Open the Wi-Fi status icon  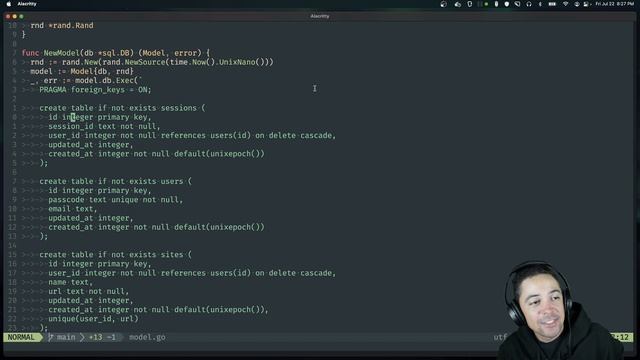coord(565,4)
